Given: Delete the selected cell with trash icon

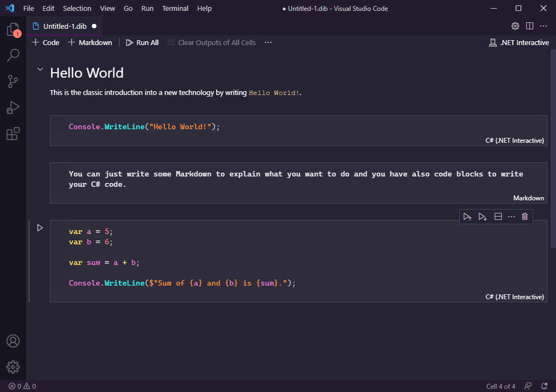Looking at the screenshot, I should tap(525, 217).
